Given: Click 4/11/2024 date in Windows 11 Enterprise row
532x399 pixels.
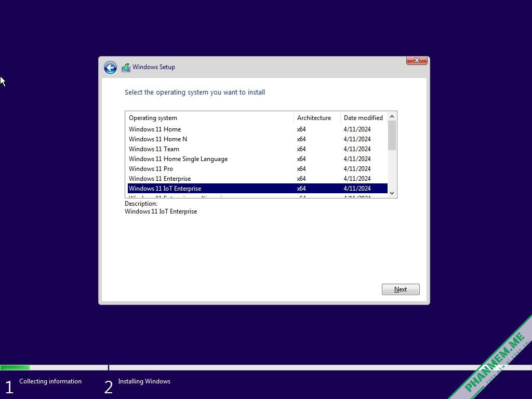Looking at the screenshot, I should [x=357, y=179].
